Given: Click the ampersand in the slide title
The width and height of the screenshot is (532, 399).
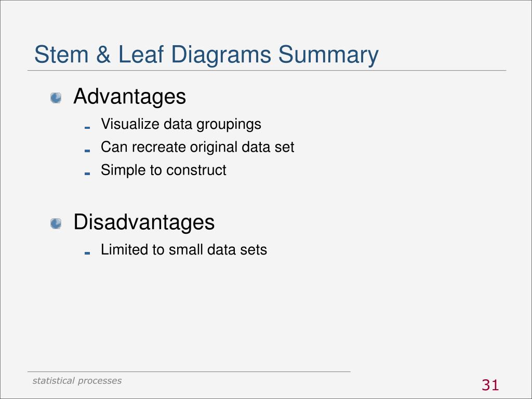Looking at the screenshot, I should pyautogui.click(x=103, y=54).
